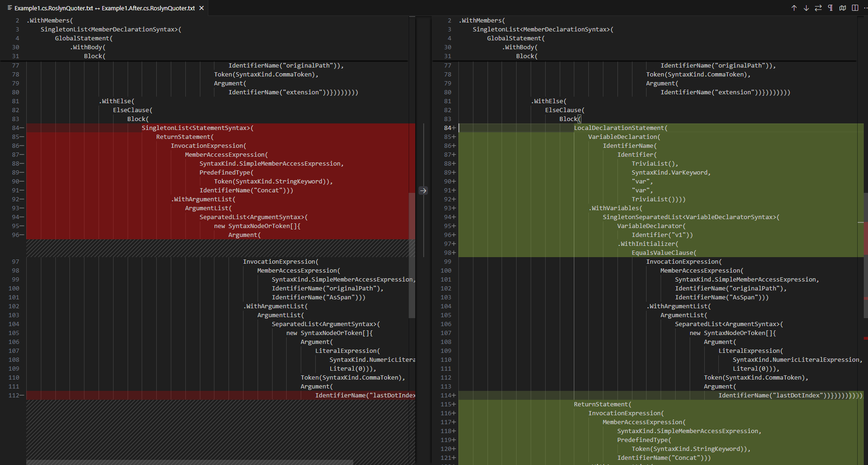The width and height of the screenshot is (868, 465).
Task: Click right line number 115 in gutter
Action: tap(446, 404)
